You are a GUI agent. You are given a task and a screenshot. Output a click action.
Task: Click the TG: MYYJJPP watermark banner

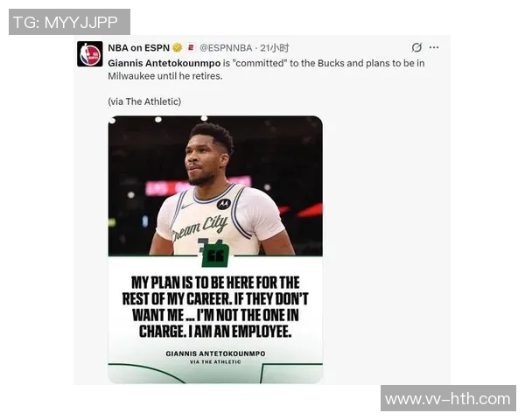point(69,22)
